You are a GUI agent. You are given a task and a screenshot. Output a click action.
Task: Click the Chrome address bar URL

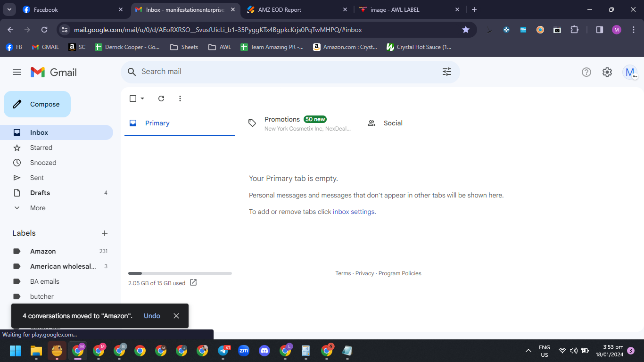[218, 30]
